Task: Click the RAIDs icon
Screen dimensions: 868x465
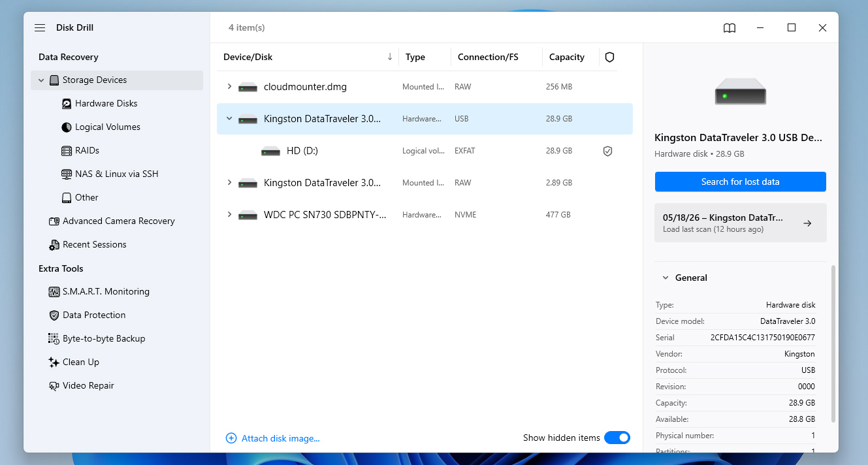Action: [67, 151]
